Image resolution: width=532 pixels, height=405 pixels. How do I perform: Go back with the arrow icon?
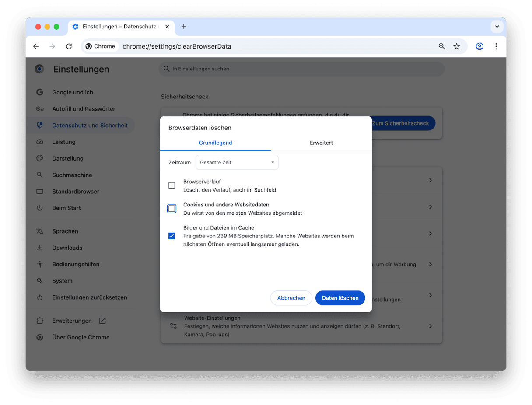[36, 46]
